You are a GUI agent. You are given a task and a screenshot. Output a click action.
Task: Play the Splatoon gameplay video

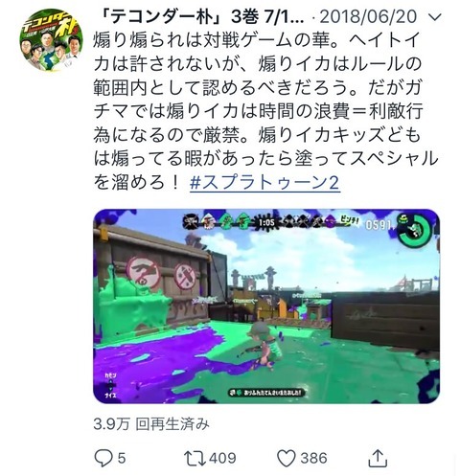(x=266, y=306)
